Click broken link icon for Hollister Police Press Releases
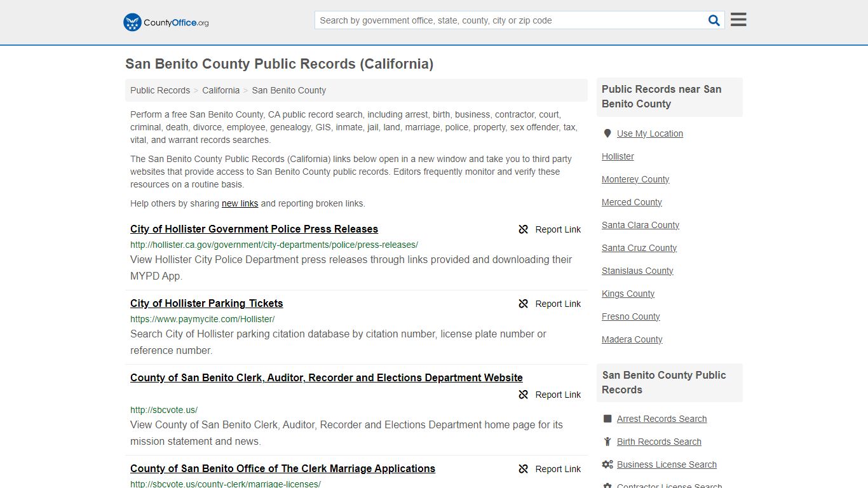Viewport: 868px width, 488px height. (x=524, y=229)
